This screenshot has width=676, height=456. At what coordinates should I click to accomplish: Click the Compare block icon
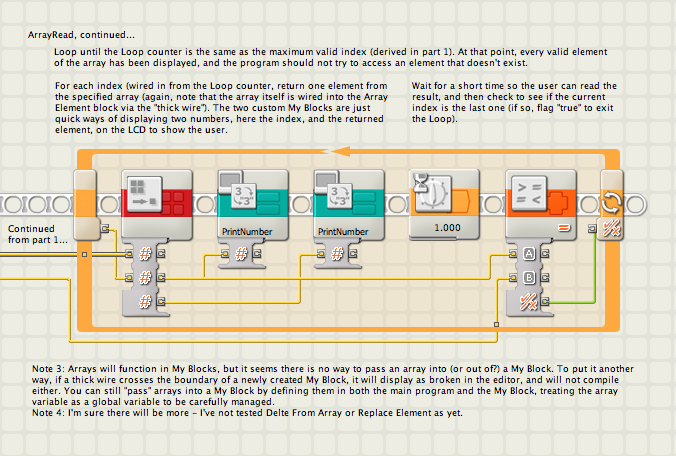pyautogui.click(x=529, y=194)
